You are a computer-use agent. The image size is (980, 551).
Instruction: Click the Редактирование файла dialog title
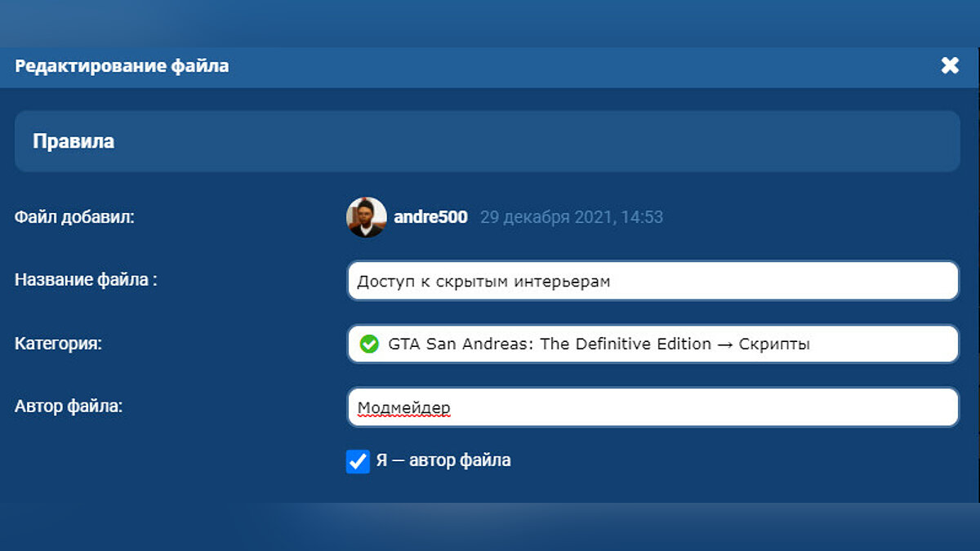pyautogui.click(x=122, y=66)
